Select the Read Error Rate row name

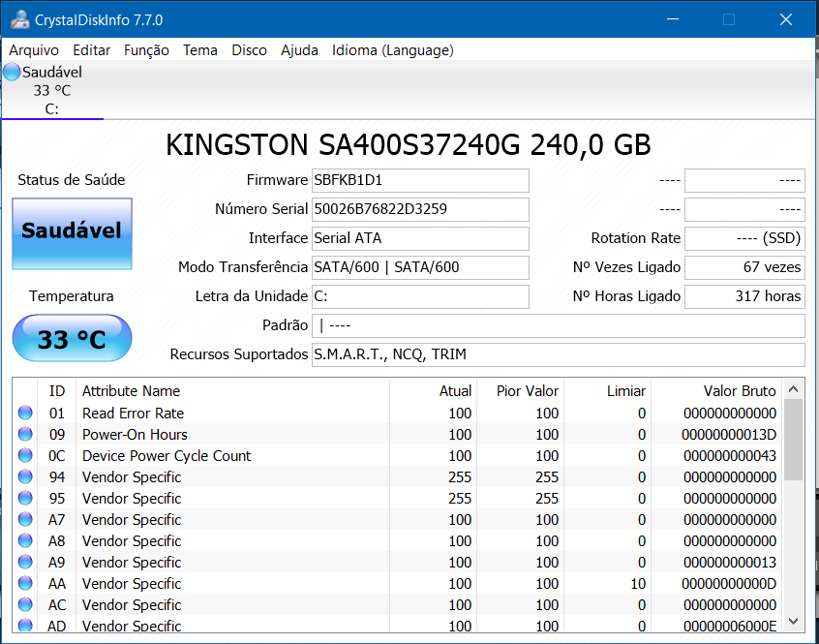(x=134, y=414)
